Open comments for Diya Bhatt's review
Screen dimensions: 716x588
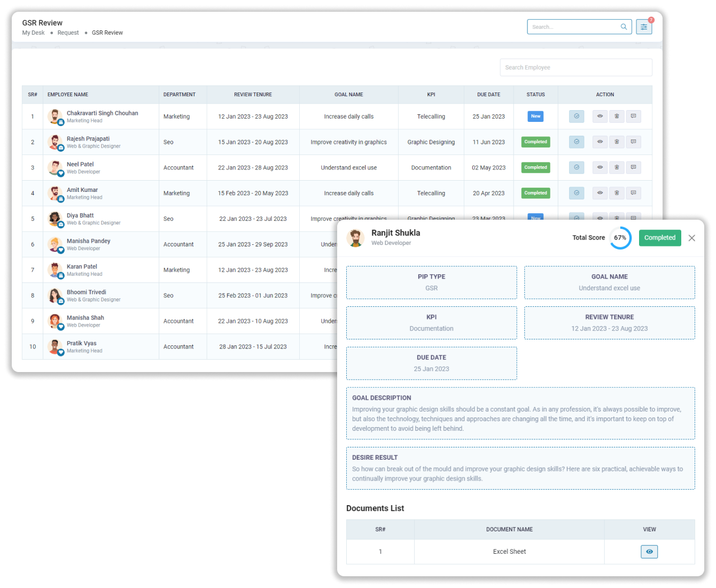(x=633, y=219)
